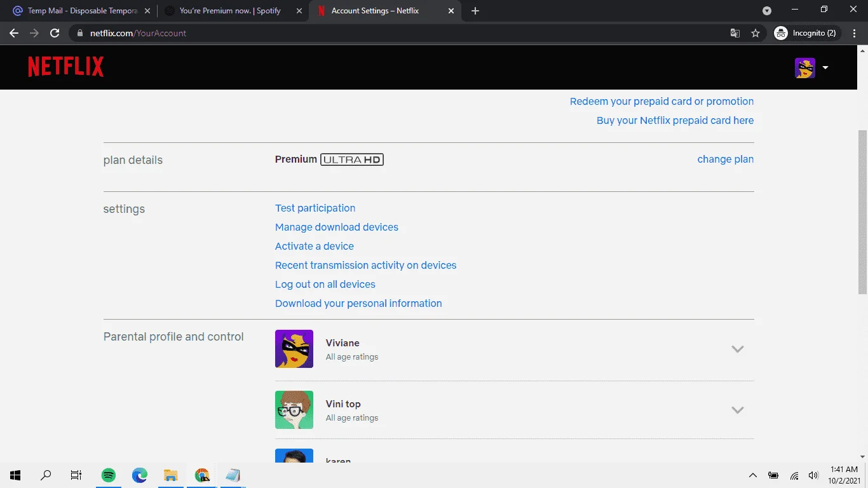Click the Ultra HD badge
Viewport: 868px width, 488px height.
click(x=352, y=159)
